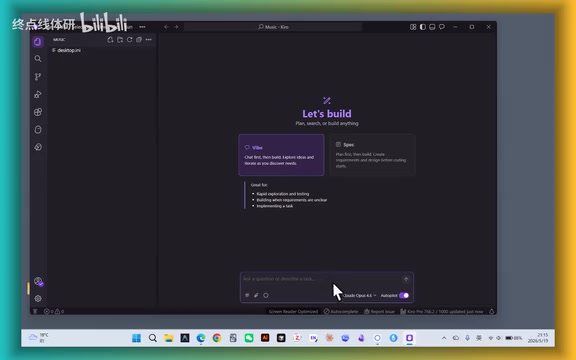Viewport: 576px width, 360px height.
Task: Click Screen Reader Optimized status item
Action: click(x=293, y=312)
